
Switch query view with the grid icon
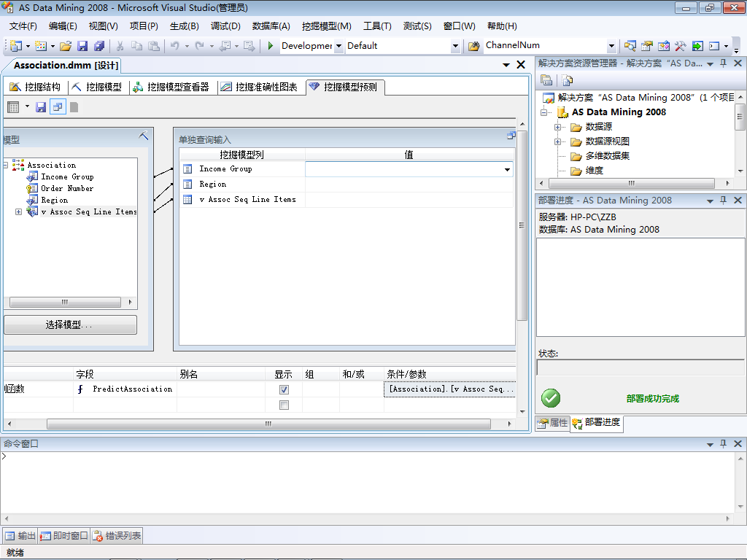click(13, 107)
